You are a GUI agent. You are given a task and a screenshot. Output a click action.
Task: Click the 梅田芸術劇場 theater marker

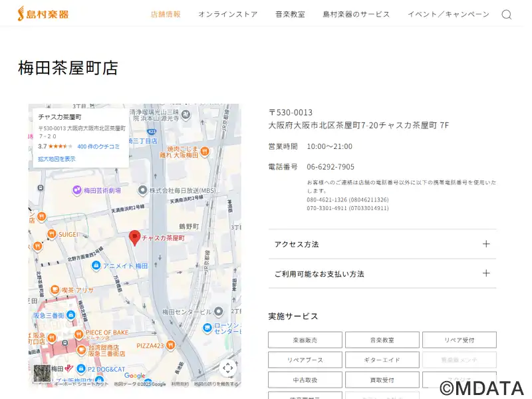[77, 190]
